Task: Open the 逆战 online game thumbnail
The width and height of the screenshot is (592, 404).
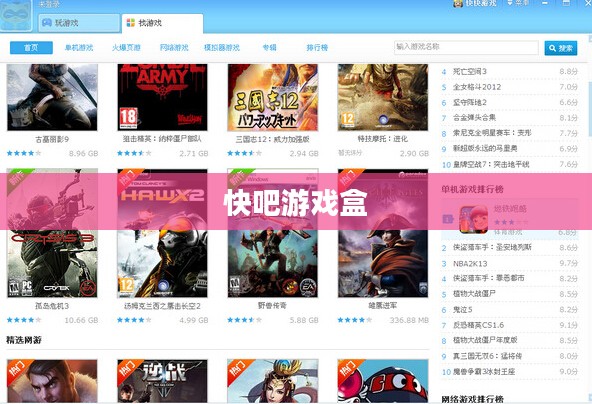Action: 162,381
